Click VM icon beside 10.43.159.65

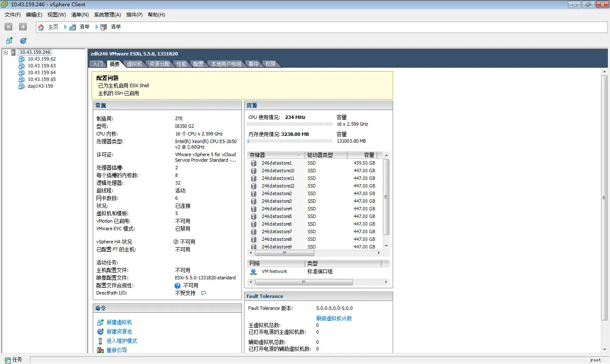click(22, 80)
